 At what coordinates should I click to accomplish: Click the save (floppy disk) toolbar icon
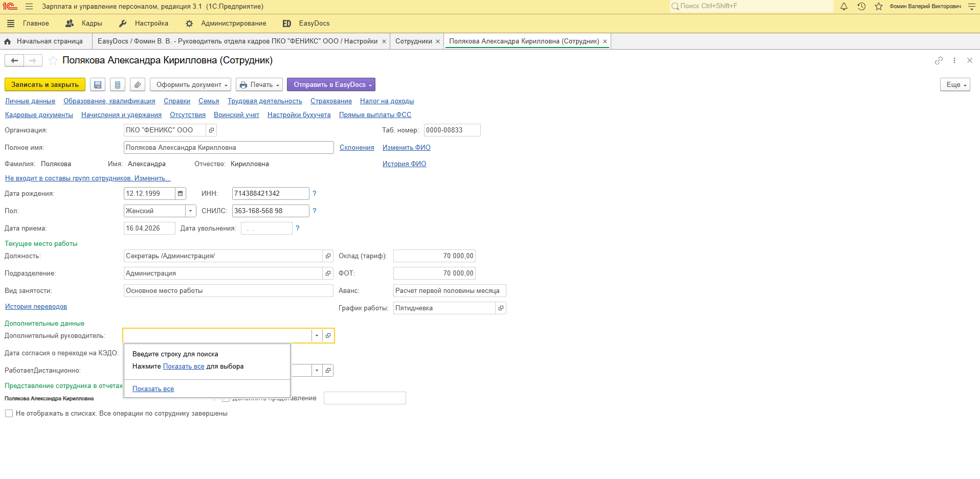point(98,85)
